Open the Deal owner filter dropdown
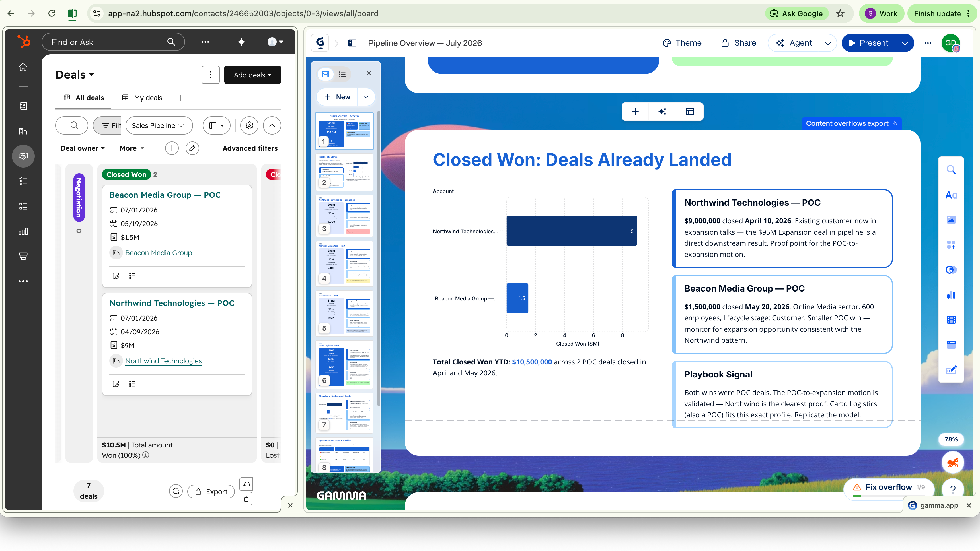The image size is (980, 551). pos(82,148)
